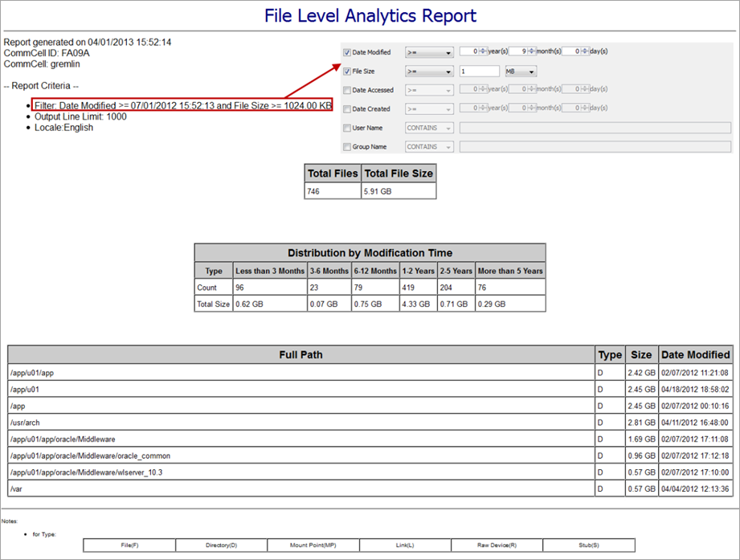Click the Date Modified month(s) stepper
The width and height of the screenshot is (740, 560).
(x=529, y=52)
